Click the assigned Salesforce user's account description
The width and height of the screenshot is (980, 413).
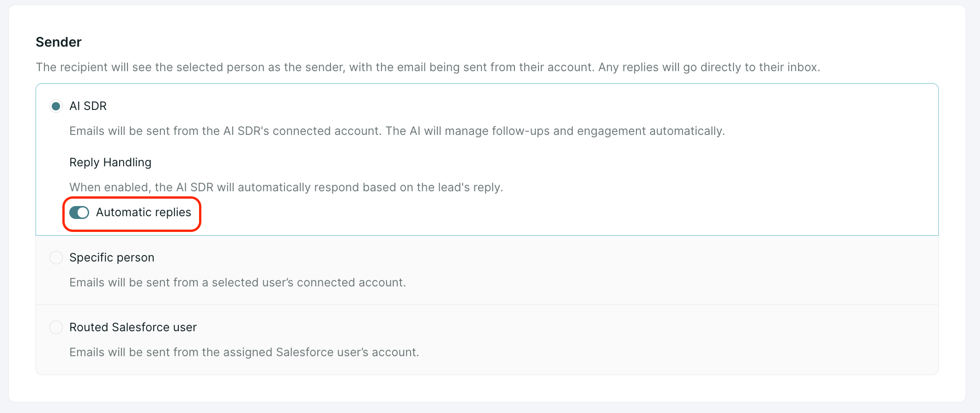244,352
